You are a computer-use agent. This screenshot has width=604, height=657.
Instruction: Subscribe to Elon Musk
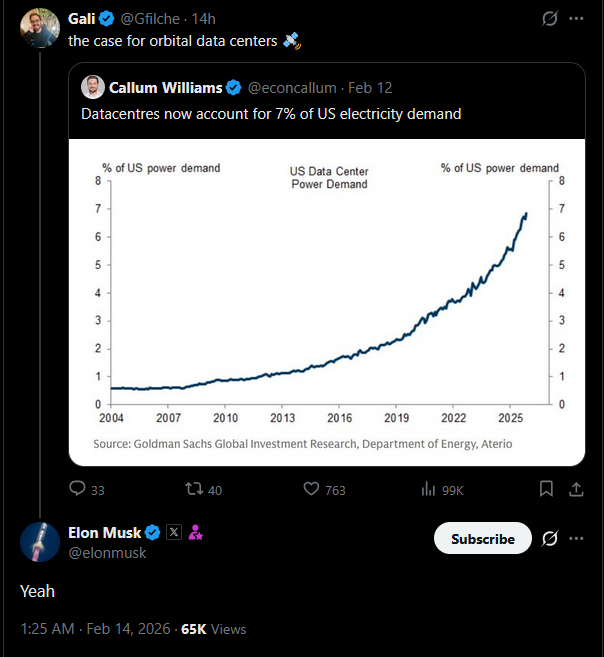point(482,538)
